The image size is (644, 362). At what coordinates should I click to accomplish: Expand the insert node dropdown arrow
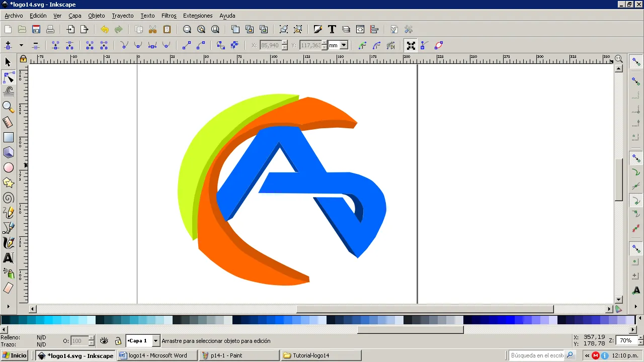[21, 45]
